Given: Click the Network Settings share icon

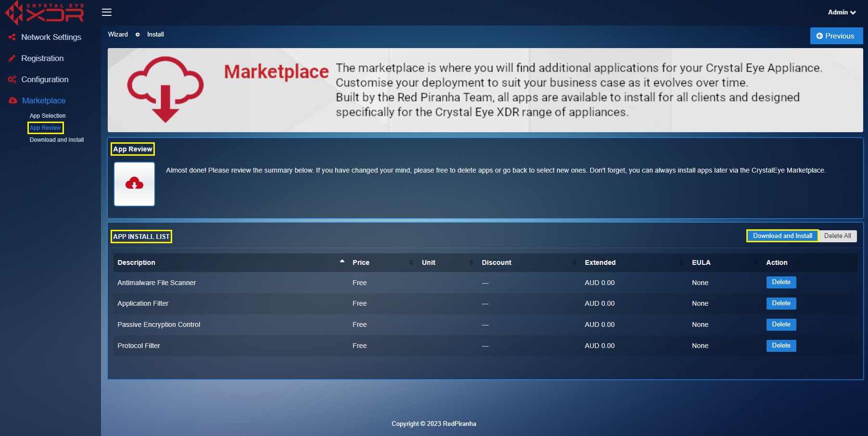Looking at the screenshot, I should tap(12, 37).
